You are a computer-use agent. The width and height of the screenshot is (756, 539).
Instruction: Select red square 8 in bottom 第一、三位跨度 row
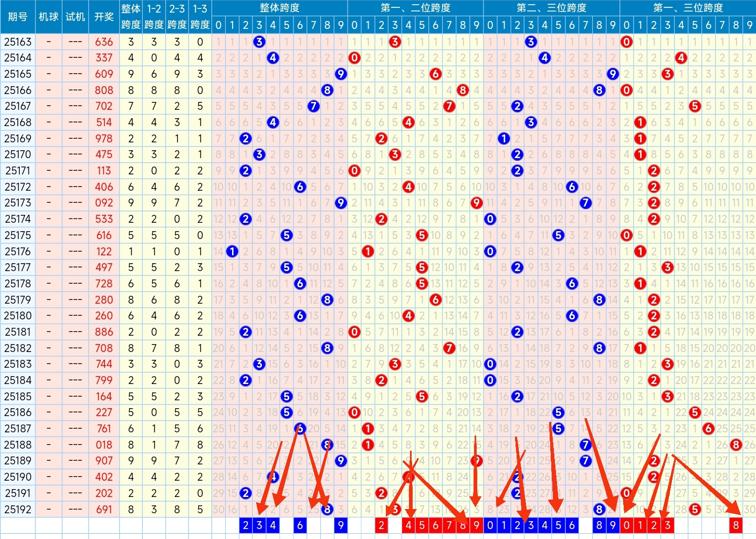tap(736, 525)
